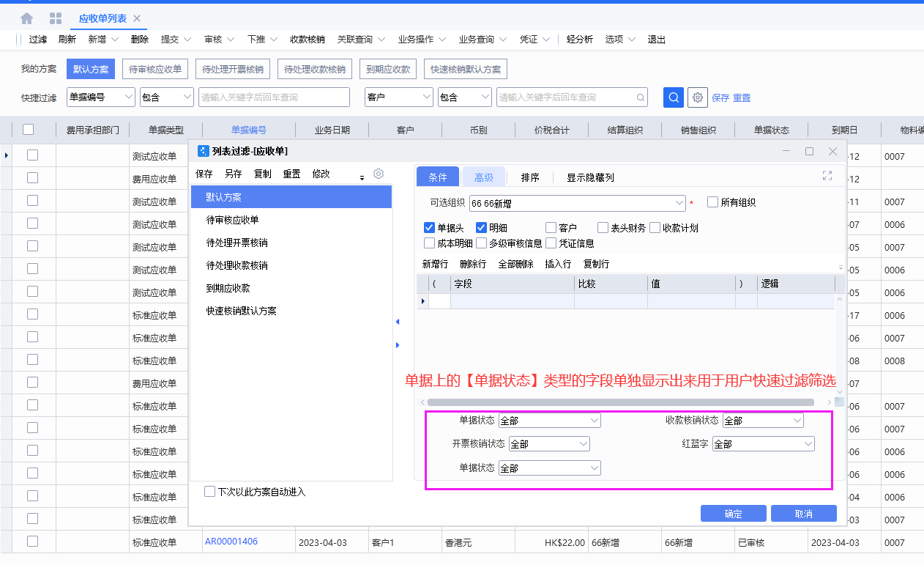Enable the 所有组织 checkbox
This screenshot has width=924, height=565.
click(x=712, y=202)
